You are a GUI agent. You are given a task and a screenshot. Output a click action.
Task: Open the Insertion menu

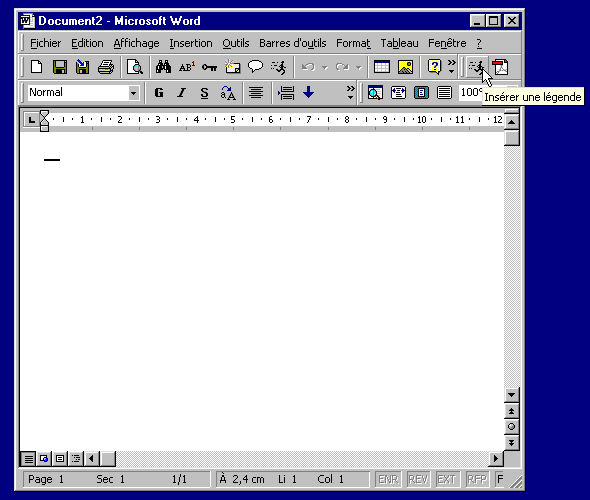191,43
